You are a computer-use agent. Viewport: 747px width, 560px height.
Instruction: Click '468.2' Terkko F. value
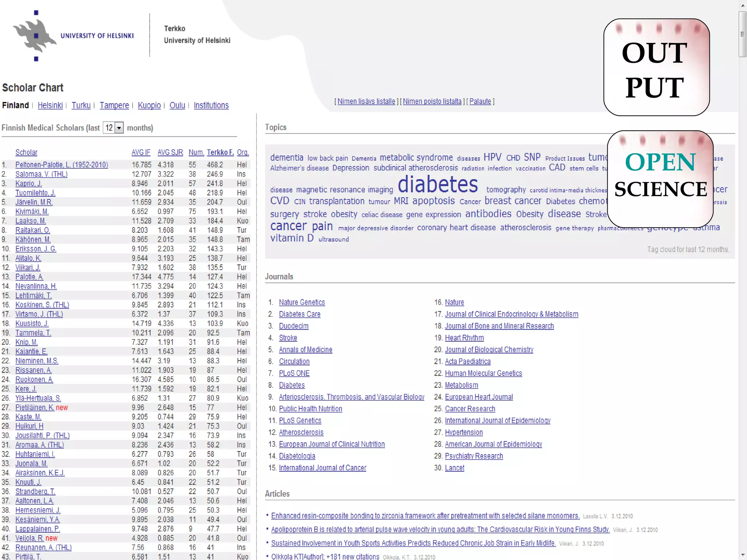click(x=215, y=165)
